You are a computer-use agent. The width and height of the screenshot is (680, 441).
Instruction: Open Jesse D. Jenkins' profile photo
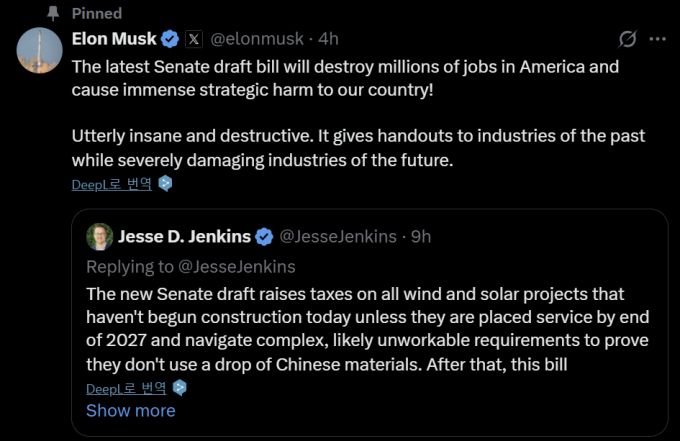[x=100, y=237]
